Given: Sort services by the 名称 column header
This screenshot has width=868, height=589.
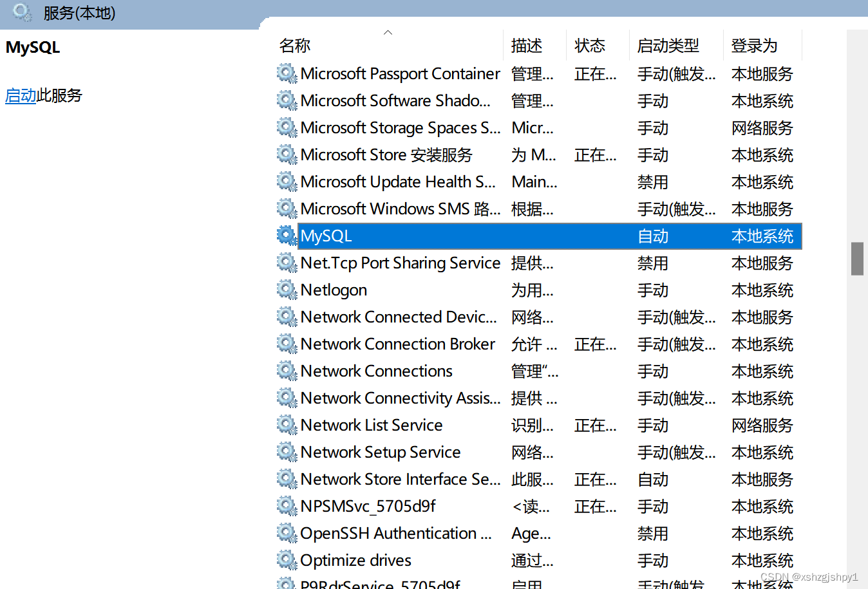Looking at the screenshot, I should pos(294,45).
